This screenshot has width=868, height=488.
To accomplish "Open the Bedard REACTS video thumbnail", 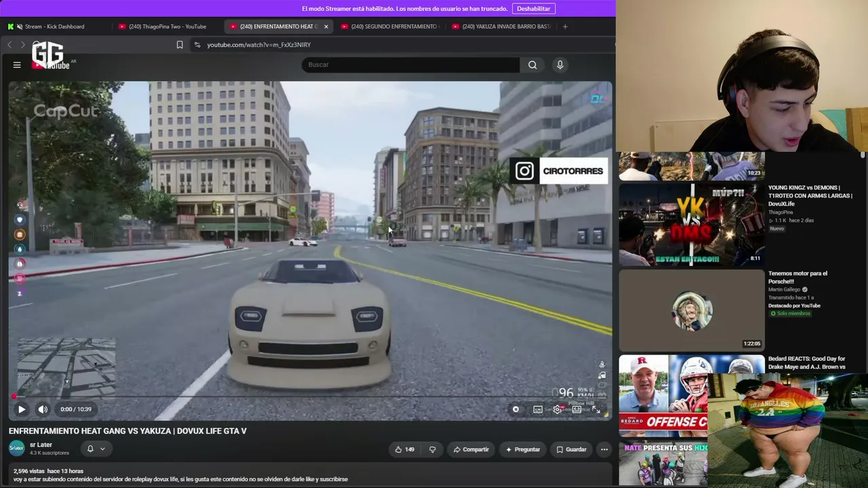I will pos(663,395).
